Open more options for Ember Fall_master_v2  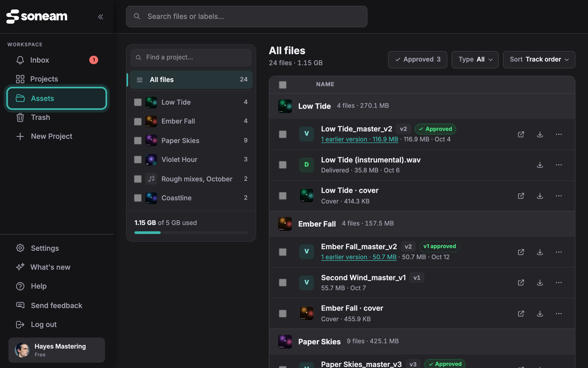coord(559,252)
